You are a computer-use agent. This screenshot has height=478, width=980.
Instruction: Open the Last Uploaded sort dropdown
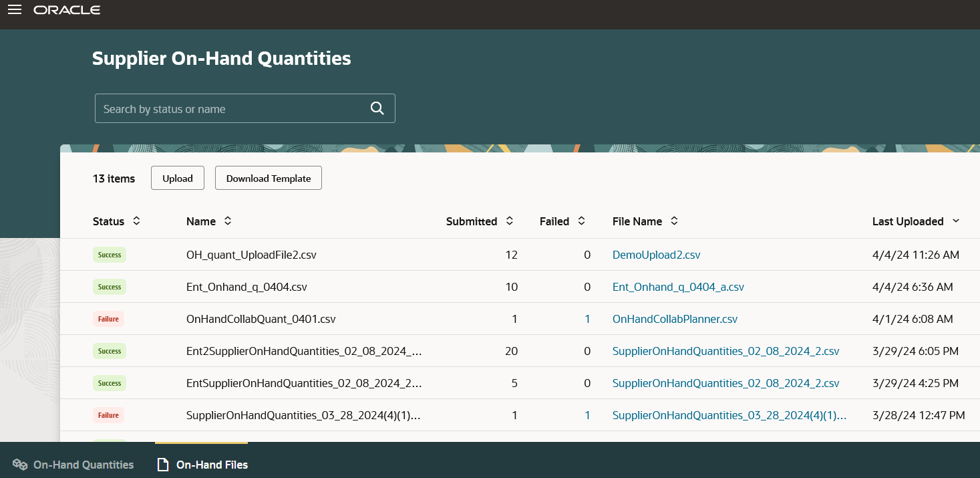pos(956,221)
